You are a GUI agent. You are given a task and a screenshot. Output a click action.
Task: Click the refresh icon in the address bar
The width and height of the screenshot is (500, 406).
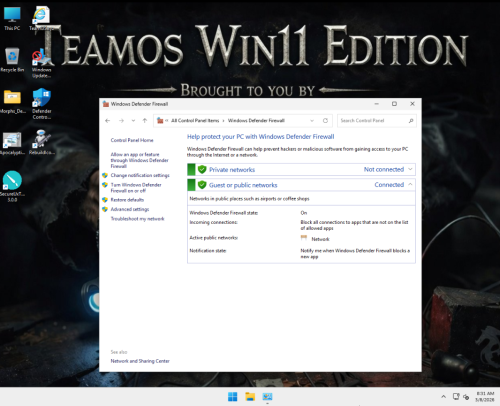pos(325,121)
